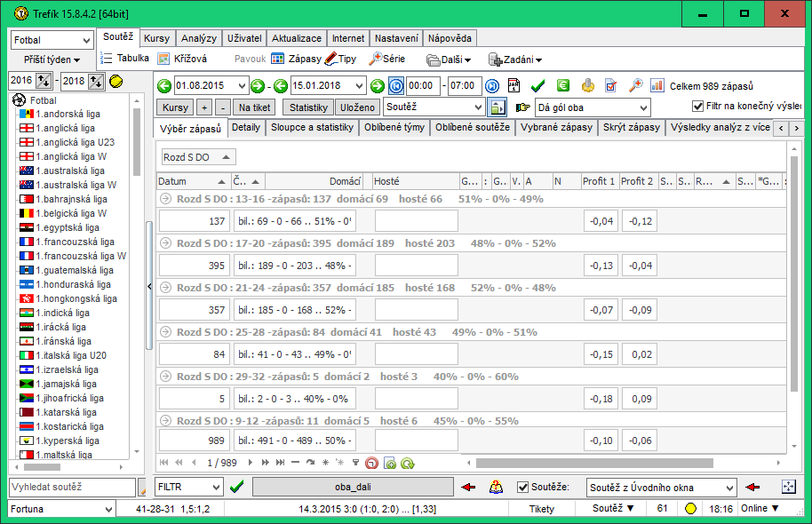Image resolution: width=812 pixels, height=524 pixels.
Task: Move the start date 01.08.2015 back
Action: coord(164,86)
